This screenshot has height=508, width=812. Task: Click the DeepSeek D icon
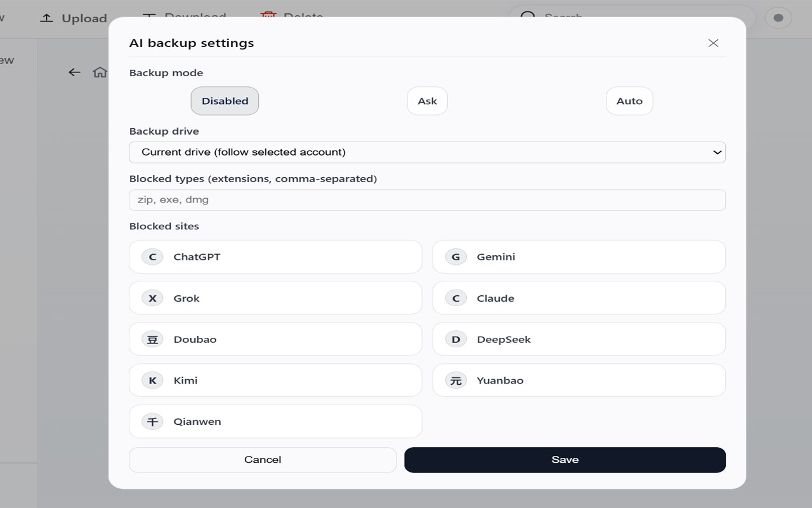pyautogui.click(x=455, y=339)
